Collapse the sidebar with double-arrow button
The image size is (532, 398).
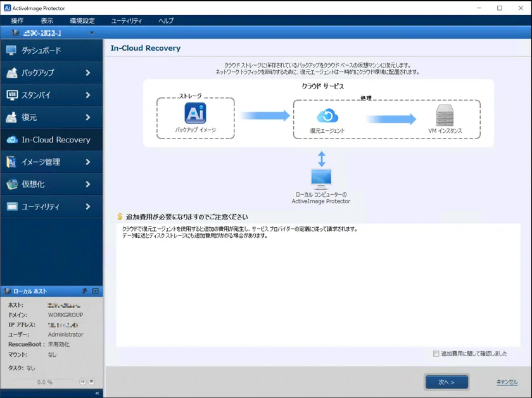pyautogui.click(x=97, y=393)
